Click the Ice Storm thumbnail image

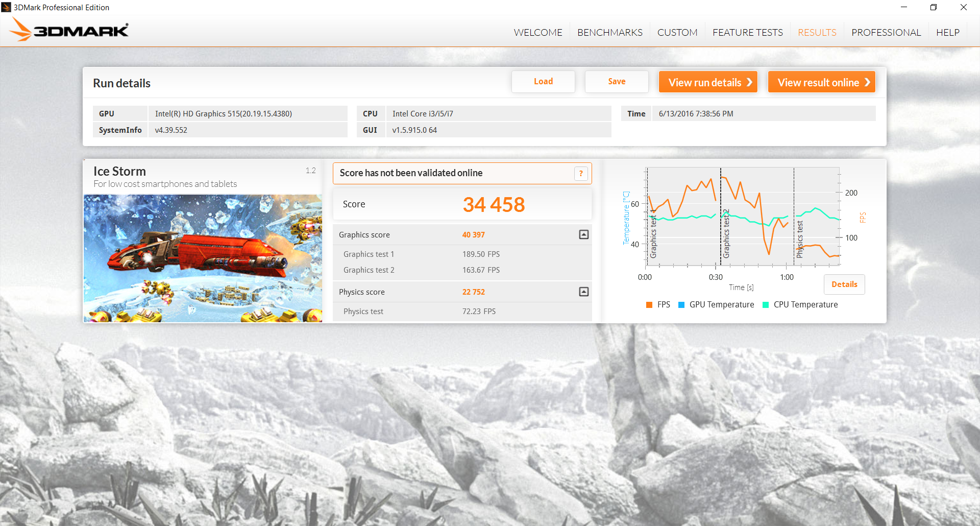[203, 258]
